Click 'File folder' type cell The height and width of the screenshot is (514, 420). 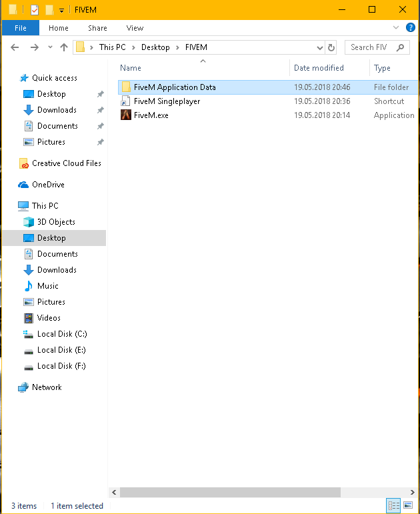391,87
